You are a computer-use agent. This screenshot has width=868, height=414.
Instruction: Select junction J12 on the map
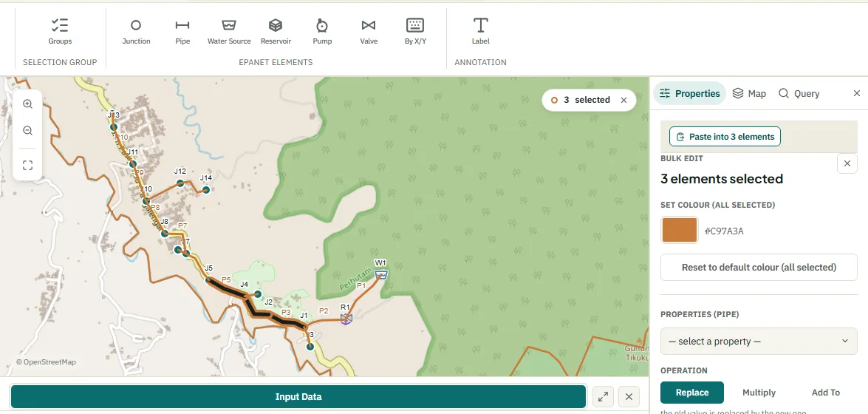tap(180, 183)
